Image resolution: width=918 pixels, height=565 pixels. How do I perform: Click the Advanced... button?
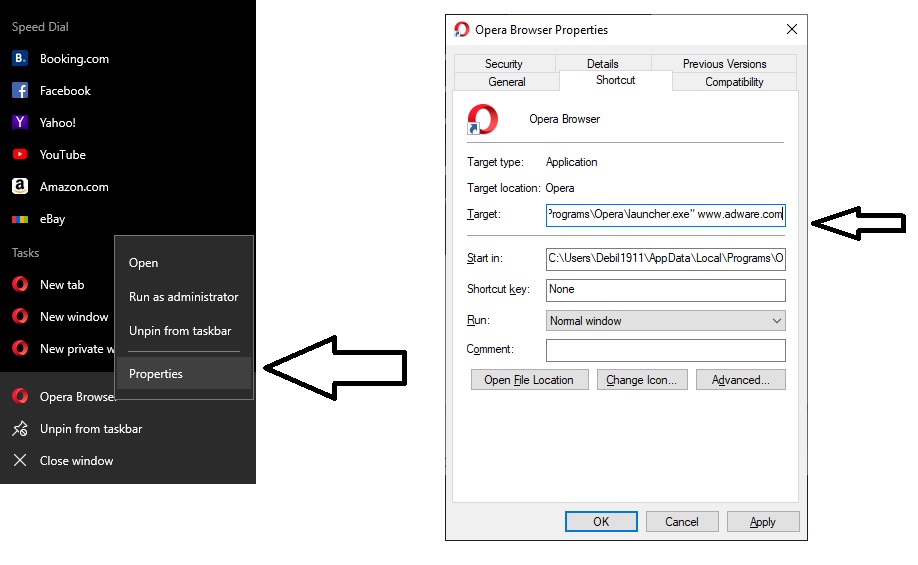coord(741,380)
